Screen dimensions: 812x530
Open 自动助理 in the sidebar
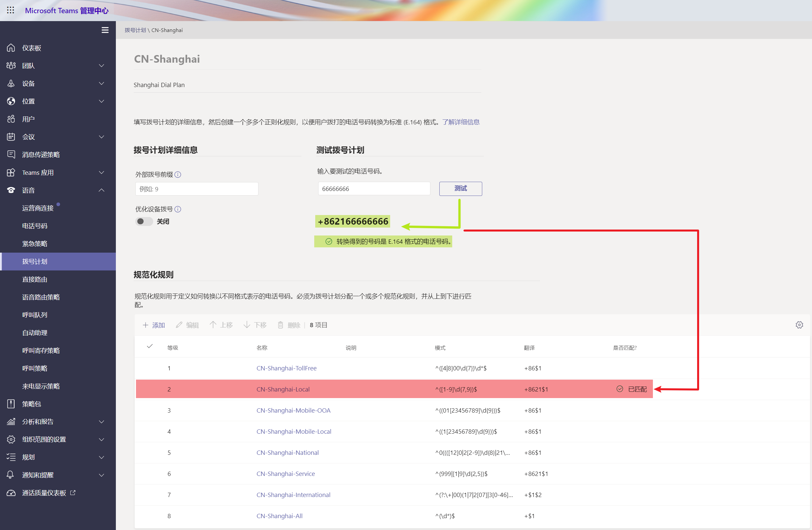tap(35, 332)
